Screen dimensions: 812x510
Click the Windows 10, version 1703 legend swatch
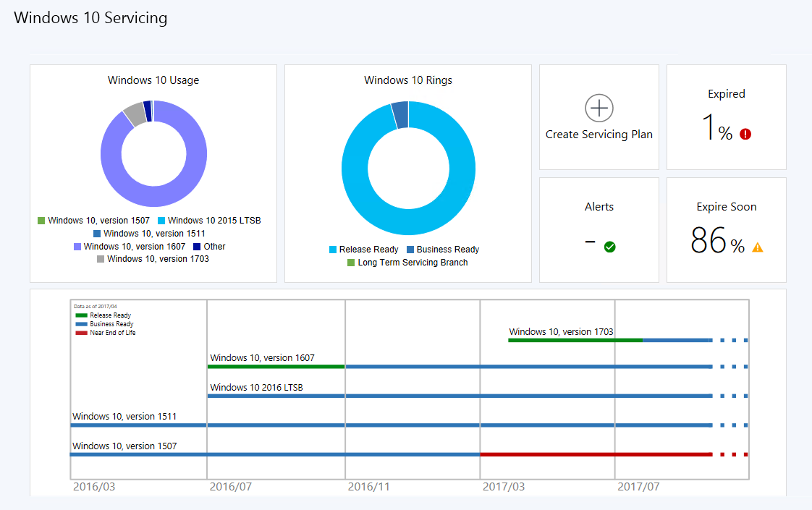[x=101, y=259]
